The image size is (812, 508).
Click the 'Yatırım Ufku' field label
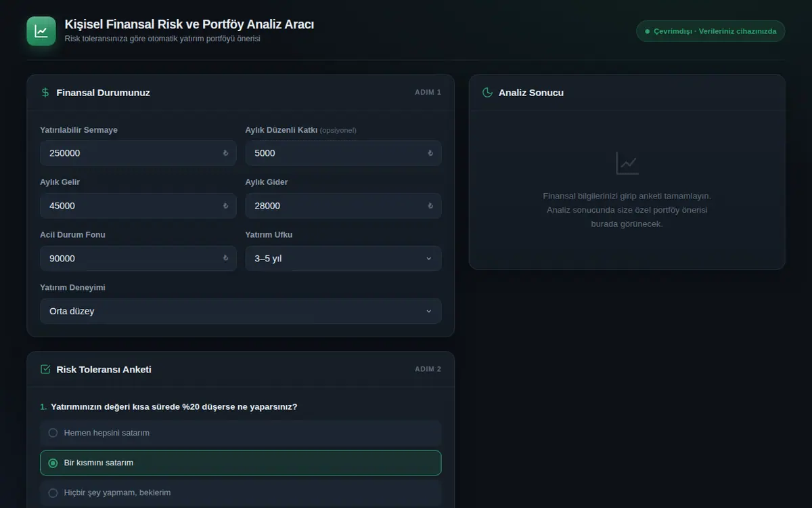(269, 235)
